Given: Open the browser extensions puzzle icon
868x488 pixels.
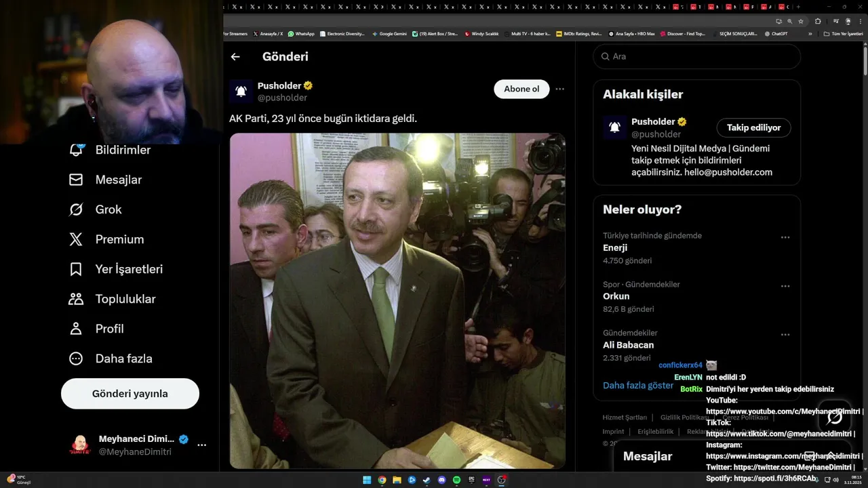Looking at the screenshot, I should pos(818,21).
